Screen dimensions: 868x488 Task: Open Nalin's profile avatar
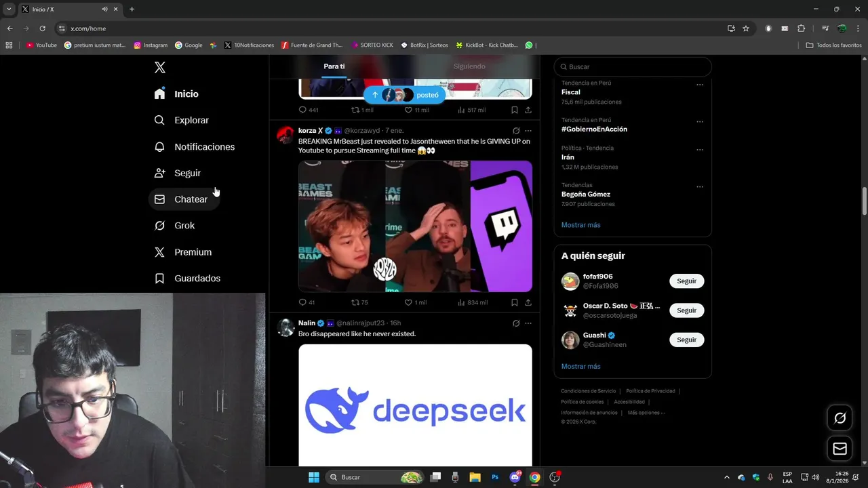pos(285,327)
